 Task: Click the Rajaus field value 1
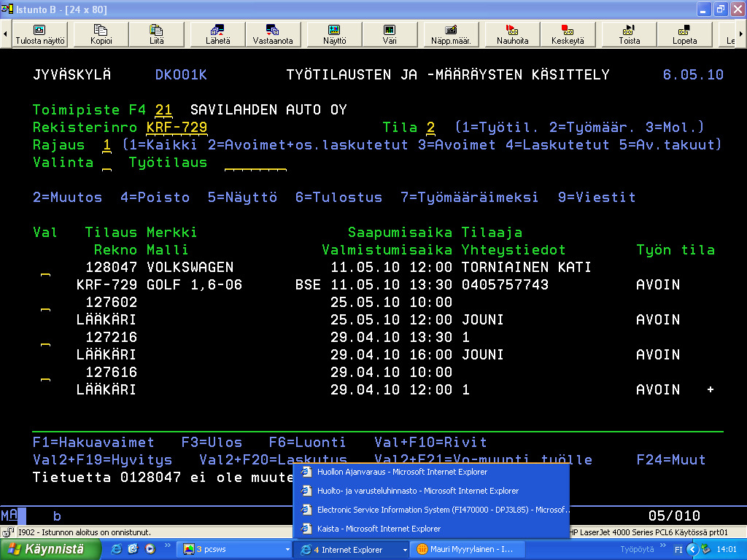(x=107, y=145)
